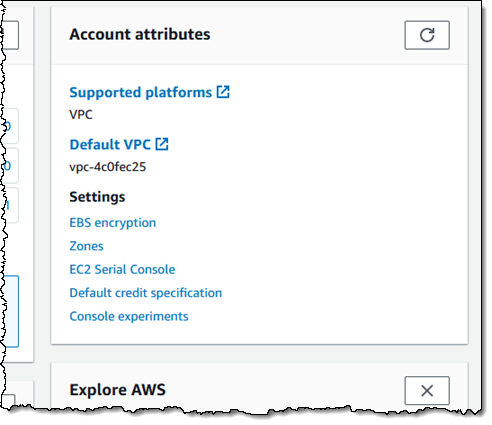Click the partially visible box at bottom-left corner
The height and width of the screenshot is (425, 492).
pyautogui.click(x=8, y=400)
